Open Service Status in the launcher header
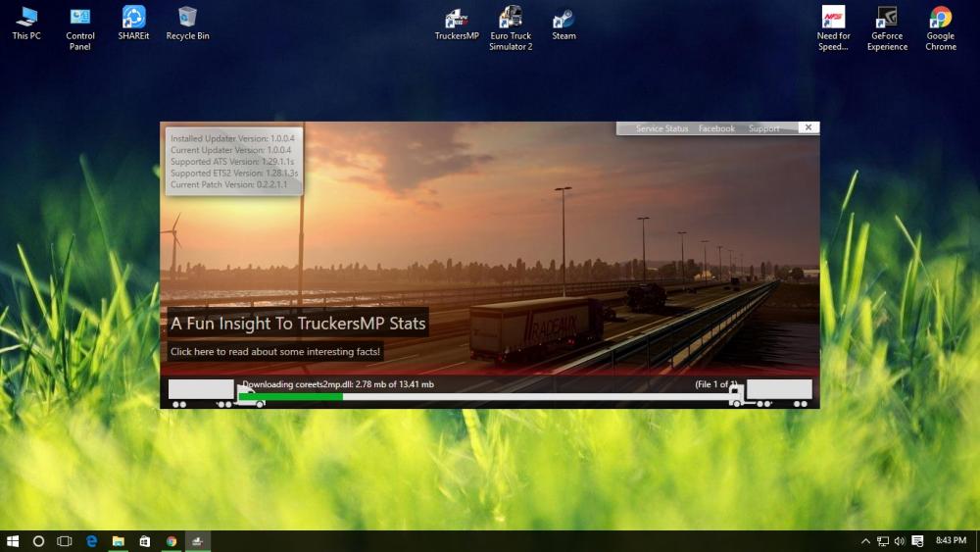This screenshot has height=552, width=980. [661, 128]
